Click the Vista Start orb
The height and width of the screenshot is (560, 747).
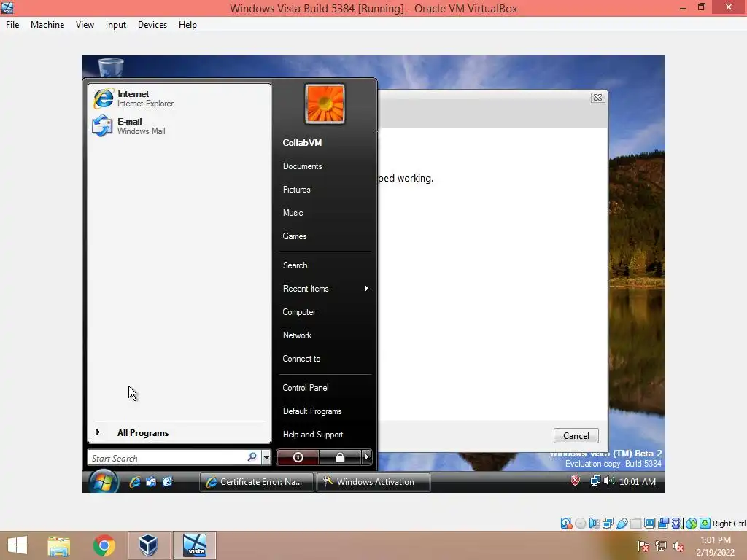(104, 482)
